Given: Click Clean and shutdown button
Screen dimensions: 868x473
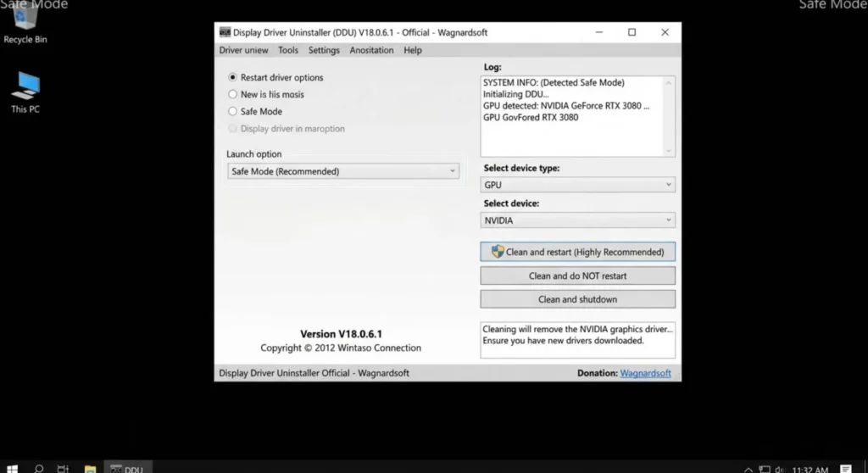Looking at the screenshot, I should tap(577, 299).
